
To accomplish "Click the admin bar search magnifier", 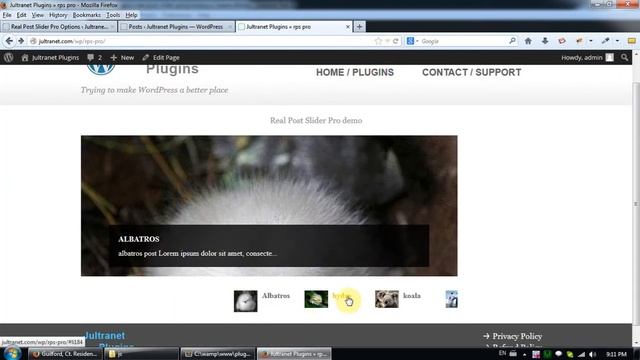I will (x=624, y=58).
